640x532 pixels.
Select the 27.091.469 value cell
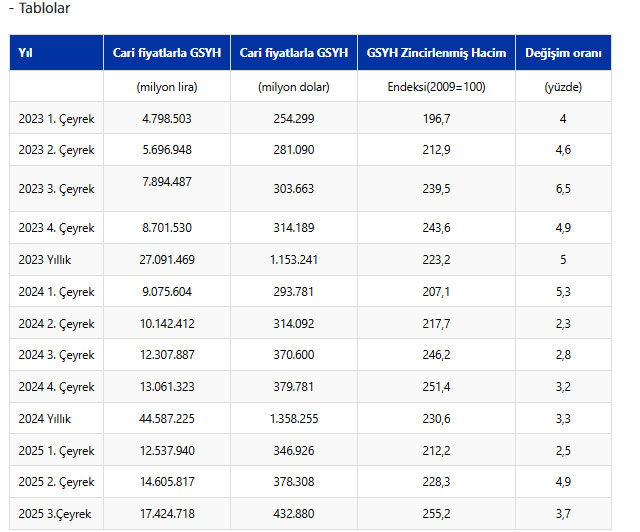(167, 259)
